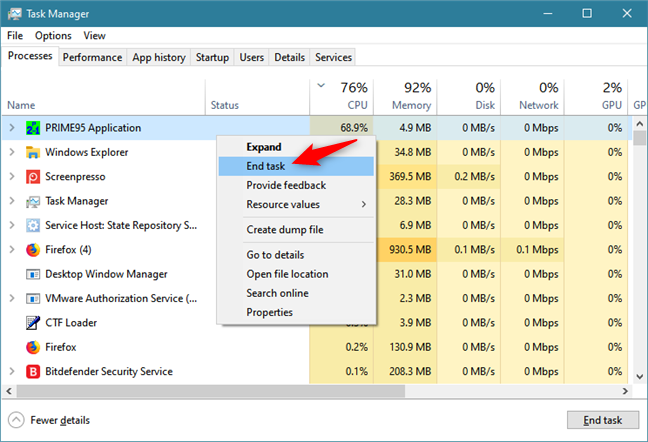Expand the PRIME95 Application process group

[12, 128]
